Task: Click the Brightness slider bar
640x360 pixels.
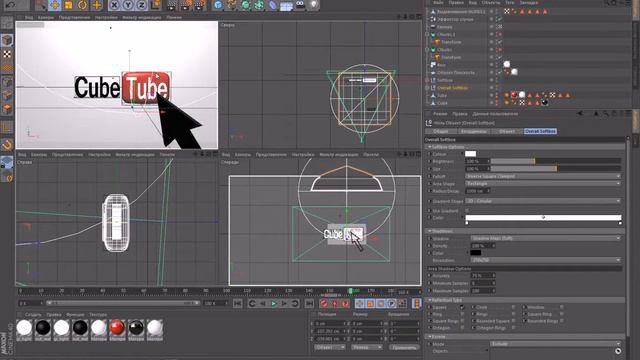Action: pos(556,161)
